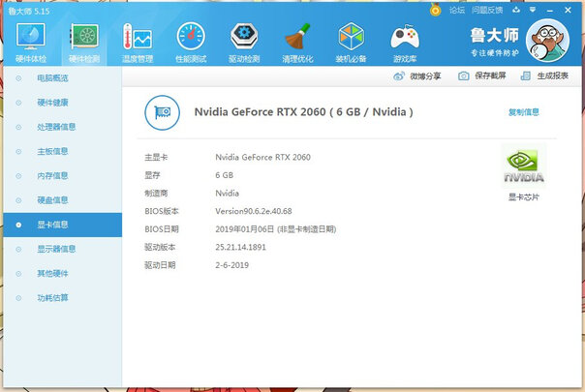Click the 鲁大师 mascot avatar
585x392 pixels.
click(x=552, y=43)
